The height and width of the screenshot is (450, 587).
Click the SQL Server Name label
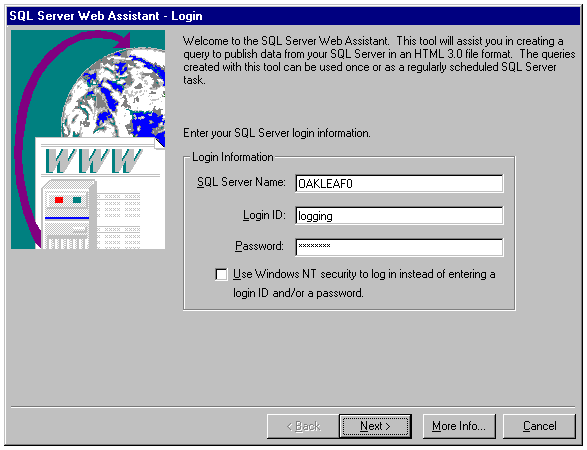click(x=241, y=182)
